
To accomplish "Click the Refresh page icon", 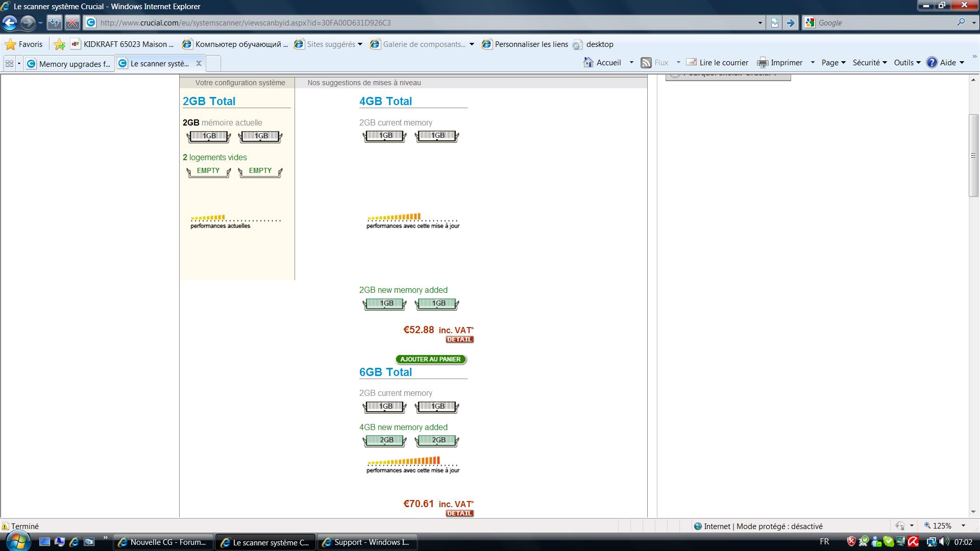I will point(54,22).
